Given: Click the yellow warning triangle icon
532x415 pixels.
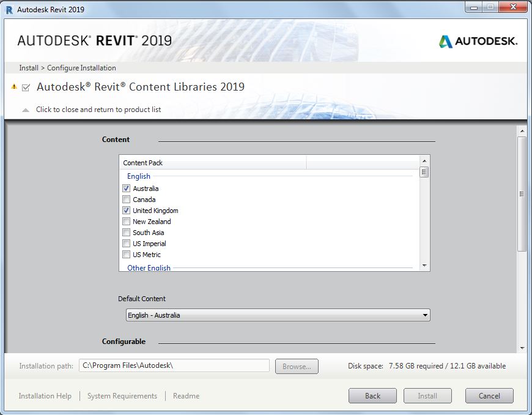Looking at the screenshot, I should pos(13,86).
